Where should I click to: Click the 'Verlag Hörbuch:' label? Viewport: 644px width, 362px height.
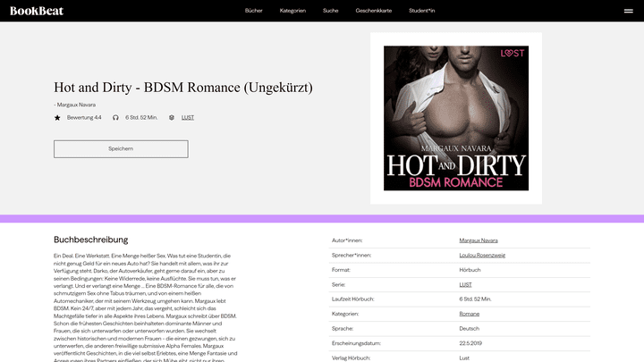point(351,358)
